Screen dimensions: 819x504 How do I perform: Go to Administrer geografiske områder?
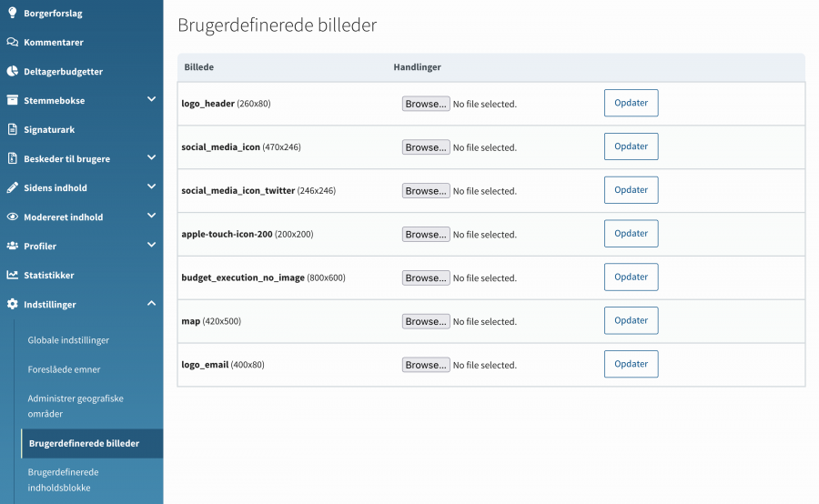click(x=76, y=406)
